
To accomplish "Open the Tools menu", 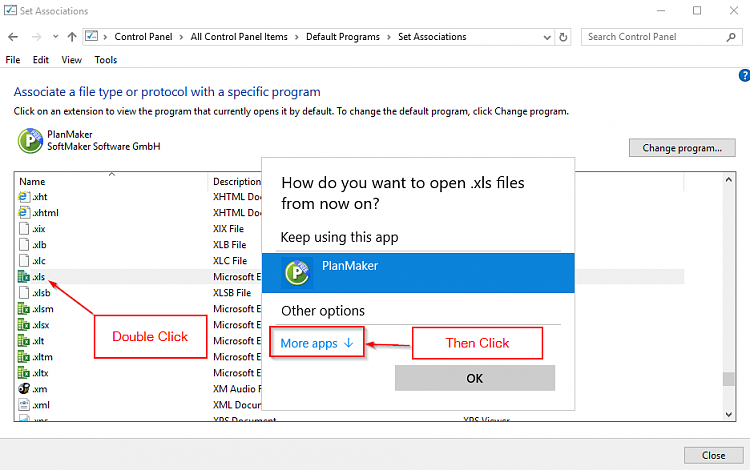I will (105, 60).
